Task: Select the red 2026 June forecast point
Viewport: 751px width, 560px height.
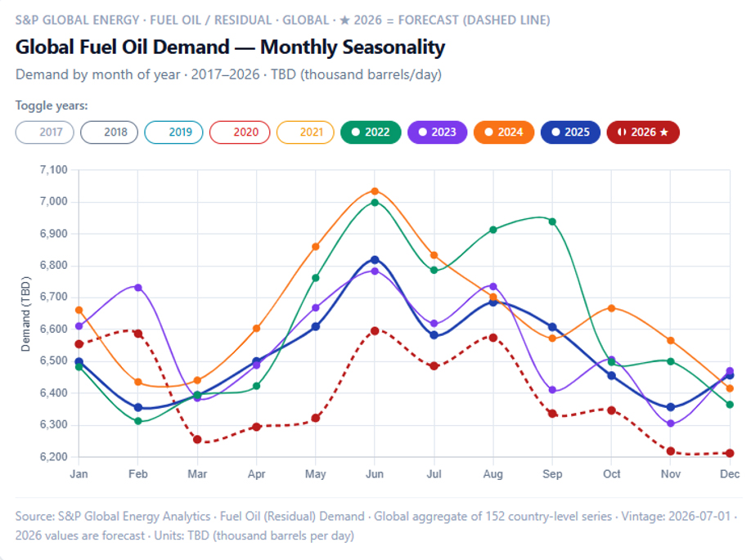Action: [375, 331]
